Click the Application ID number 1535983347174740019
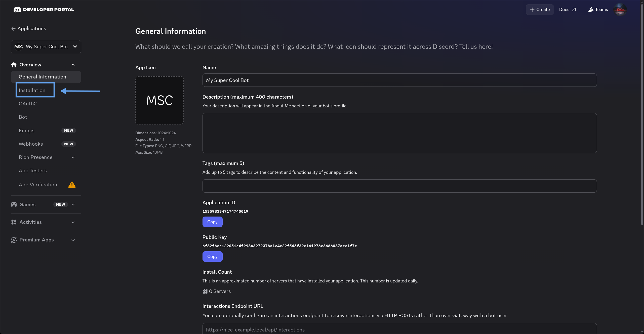The image size is (644, 334). pyautogui.click(x=225, y=212)
